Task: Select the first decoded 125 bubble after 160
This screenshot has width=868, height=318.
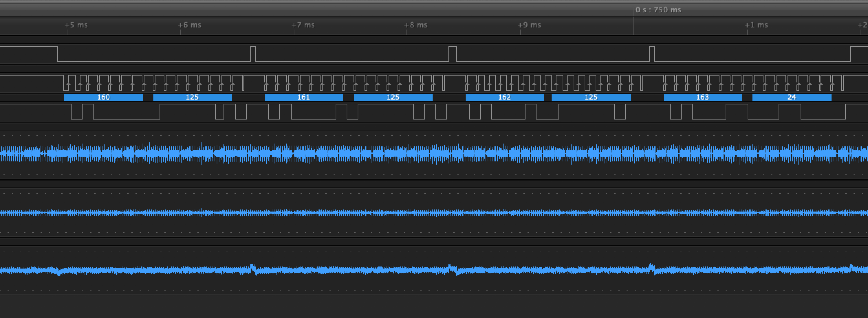Action: click(193, 98)
